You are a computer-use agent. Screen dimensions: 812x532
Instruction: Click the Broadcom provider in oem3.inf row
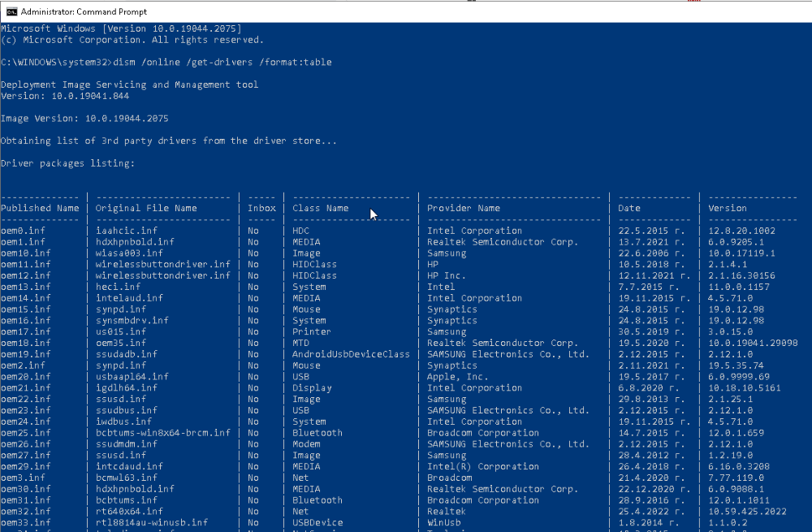pyautogui.click(x=450, y=478)
